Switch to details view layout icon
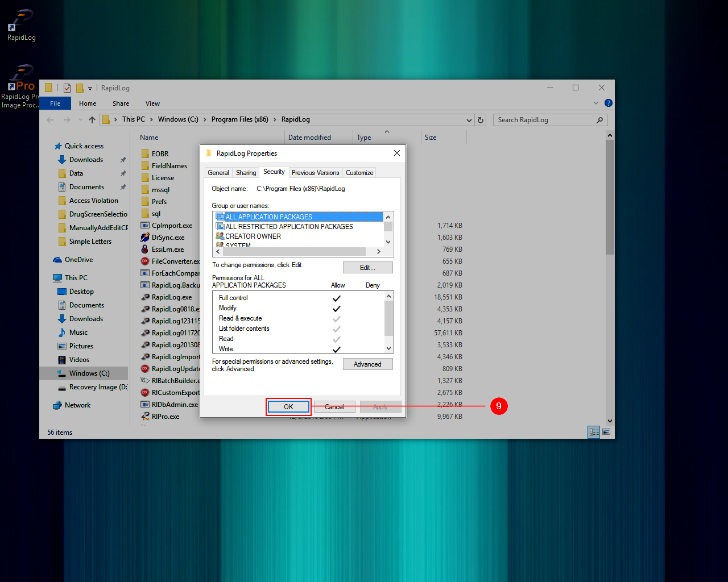This screenshot has width=728, height=582. [594, 432]
